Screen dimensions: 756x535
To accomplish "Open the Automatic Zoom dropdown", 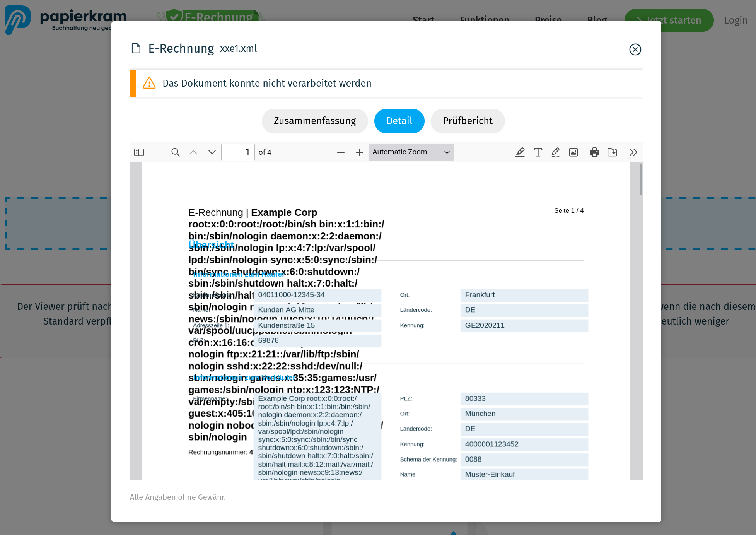I will coord(411,152).
